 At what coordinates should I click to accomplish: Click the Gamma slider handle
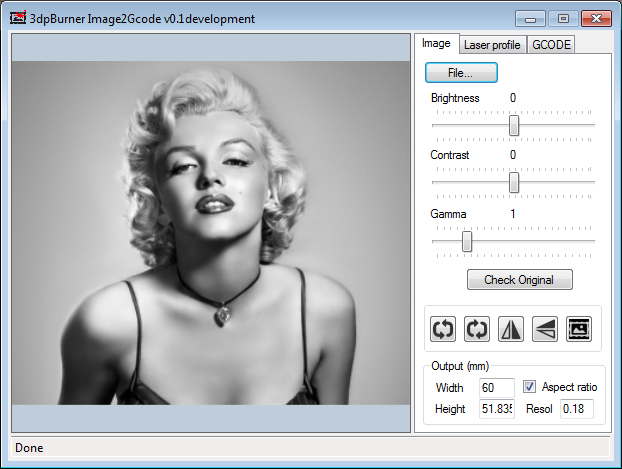click(x=467, y=241)
